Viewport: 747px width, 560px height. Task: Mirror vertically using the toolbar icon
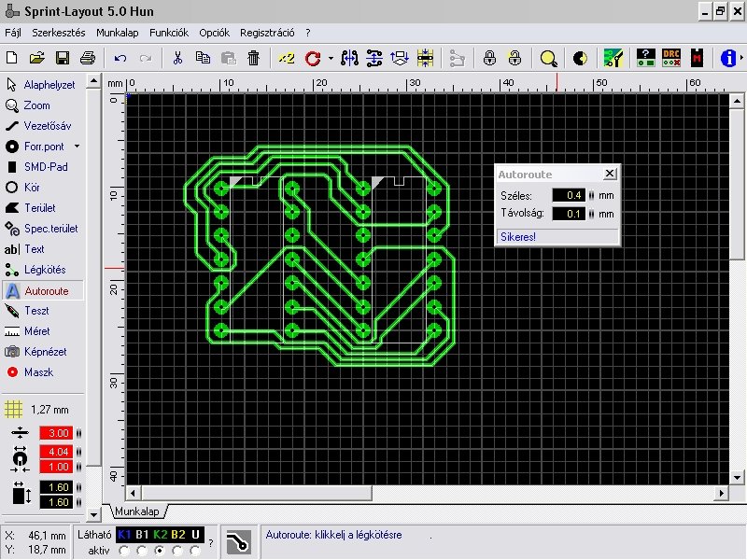pos(374,58)
